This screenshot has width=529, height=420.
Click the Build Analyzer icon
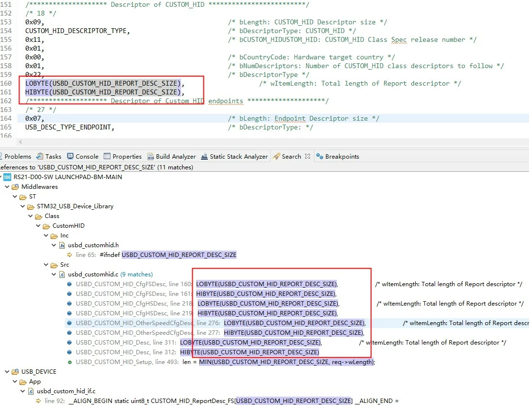point(150,157)
